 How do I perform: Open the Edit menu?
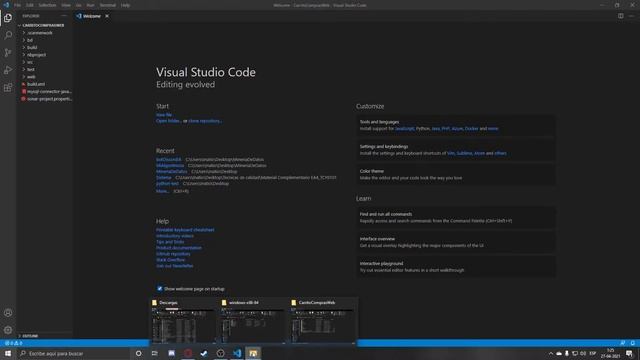(30, 5)
